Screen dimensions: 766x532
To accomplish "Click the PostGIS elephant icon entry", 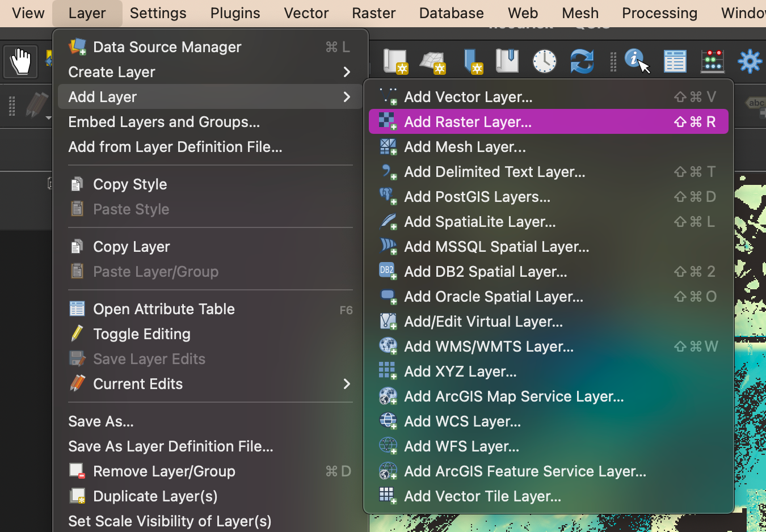I will (388, 197).
